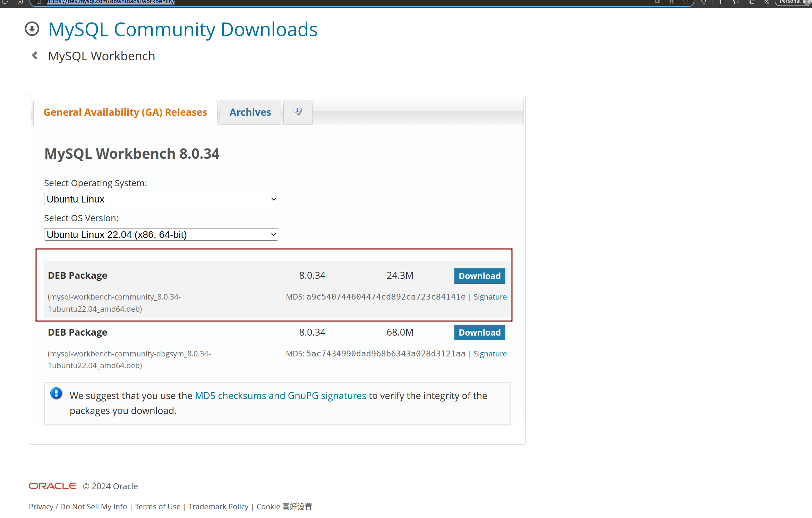The image size is (812, 518).
Task: Download the 24.3M DEB Package
Action: 479,276
